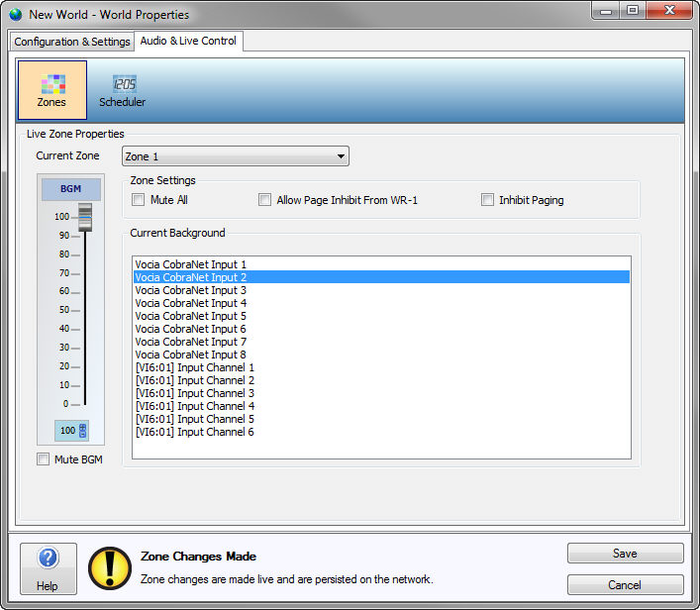Choose [VI6:01] Input Channel 3 background

pyautogui.click(x=195, y=393)
